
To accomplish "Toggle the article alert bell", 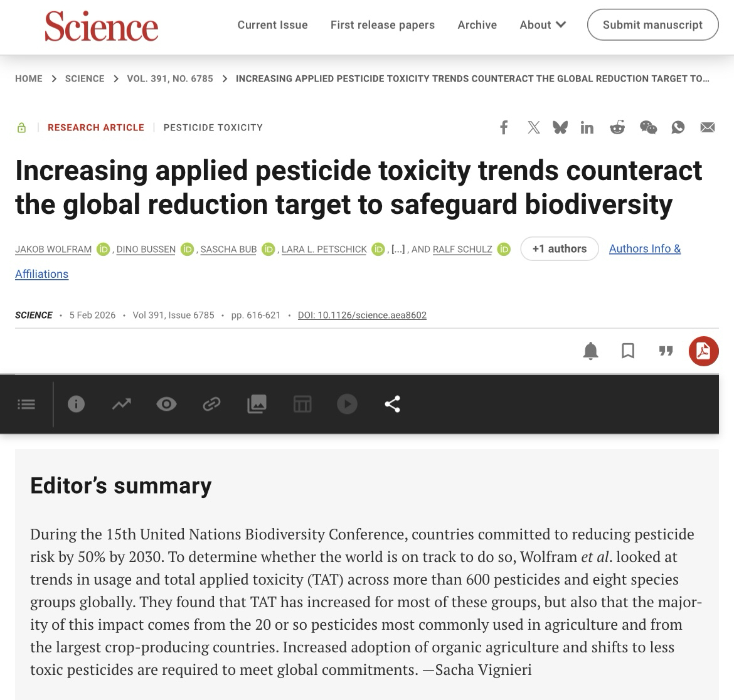I will (590, 351).
